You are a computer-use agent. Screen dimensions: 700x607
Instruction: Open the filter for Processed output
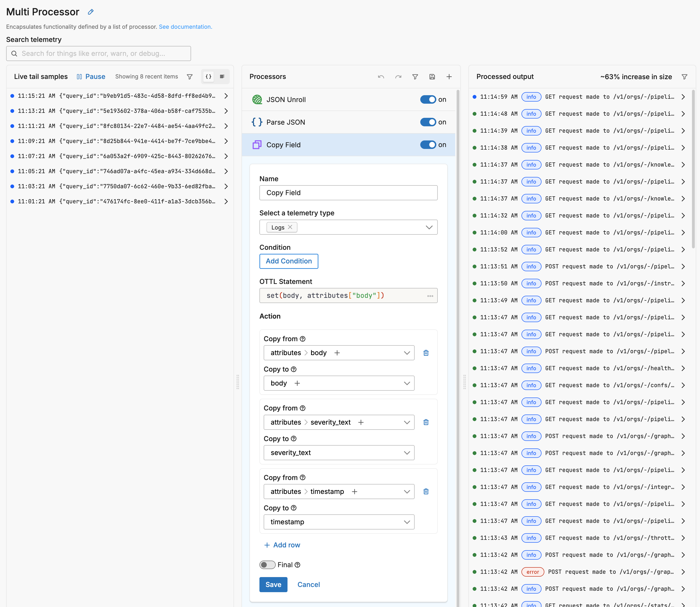click(684, 77)
